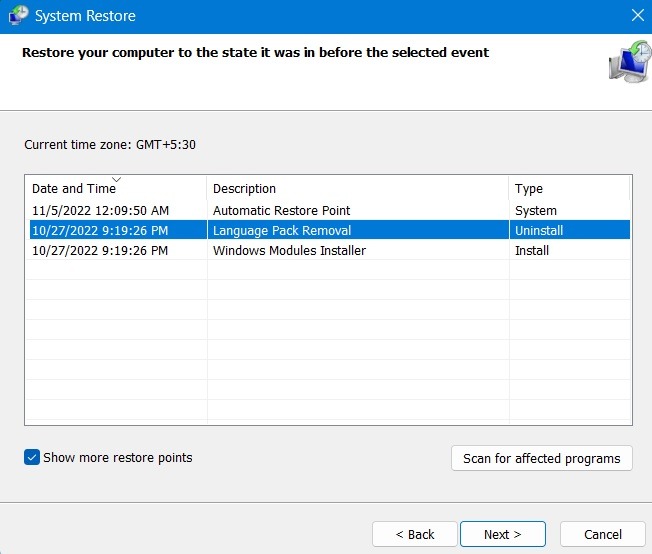Viewport: 652px width, 554px height.
Task: Click the Description column header
Action: click(x=358, y=188)
